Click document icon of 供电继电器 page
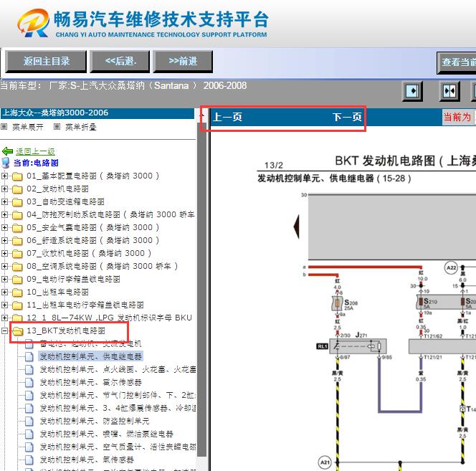The height and width of the screenshot is (471, 476). click(29, 357)
